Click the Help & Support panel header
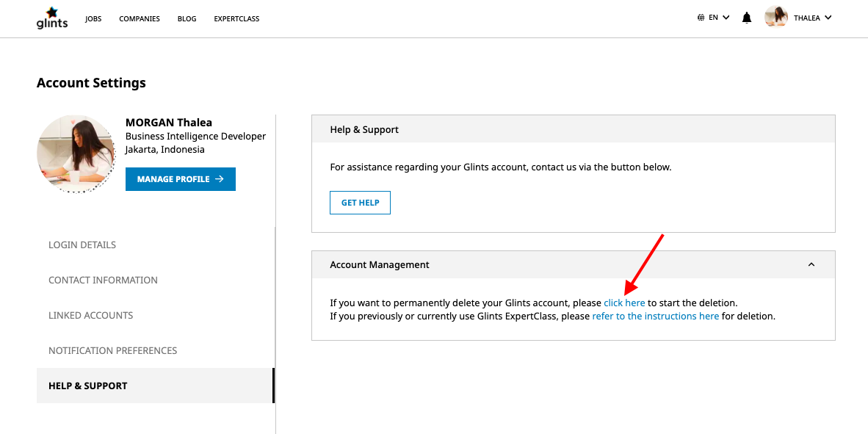 point(574,129)
